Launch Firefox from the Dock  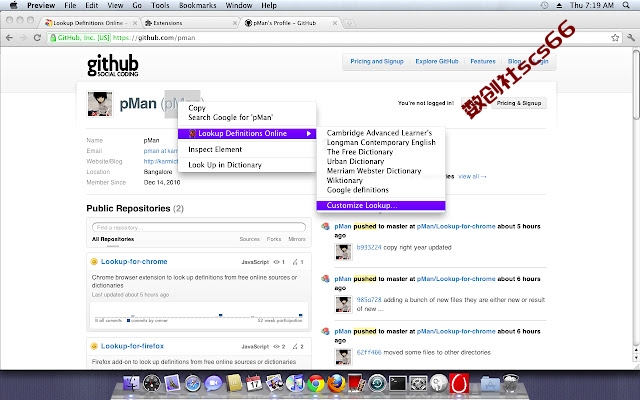336,384
